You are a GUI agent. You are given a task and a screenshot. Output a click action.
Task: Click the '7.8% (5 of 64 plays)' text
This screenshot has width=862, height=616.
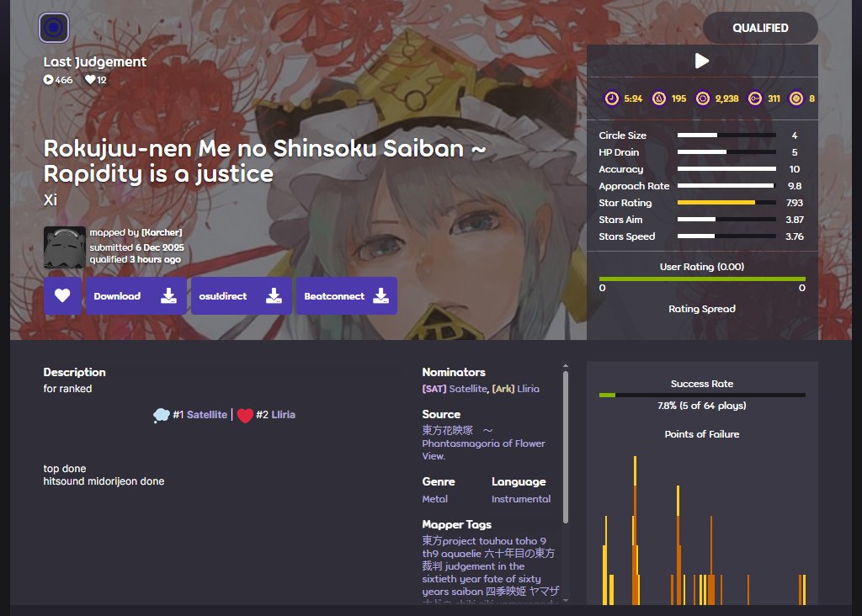pyautogui.click(x=702, y=406)
